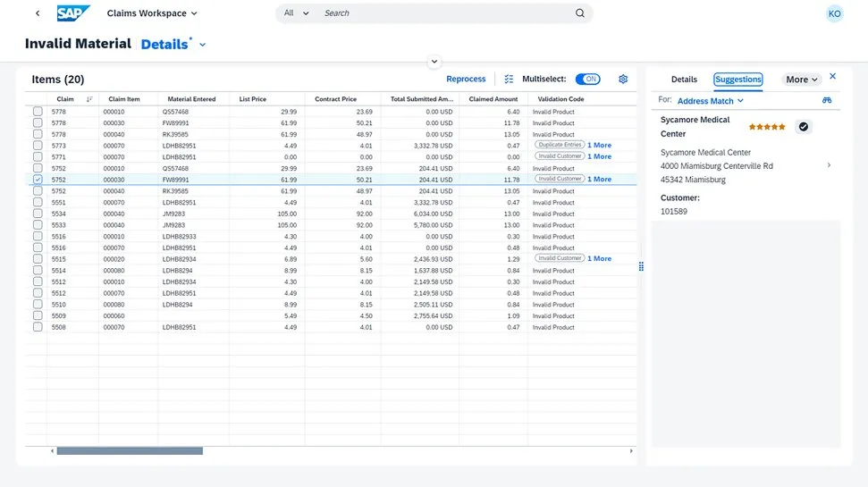Uncheck the selected claim 5752 row checkbox
The height and width of the screenshot is (487, 868).
pyautogui.click(x=38, y=180)
